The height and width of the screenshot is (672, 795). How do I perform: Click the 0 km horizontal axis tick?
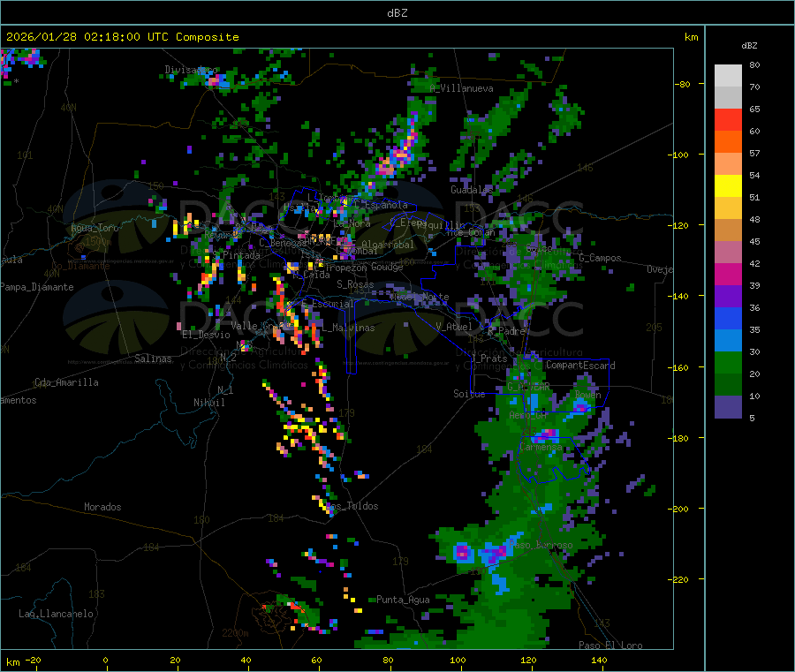[x=105, y=660]
